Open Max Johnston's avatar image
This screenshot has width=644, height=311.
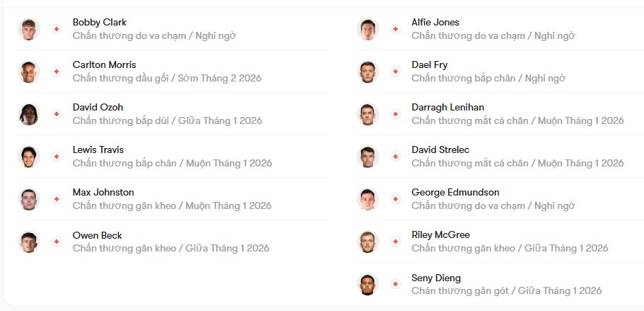(29, 199)
